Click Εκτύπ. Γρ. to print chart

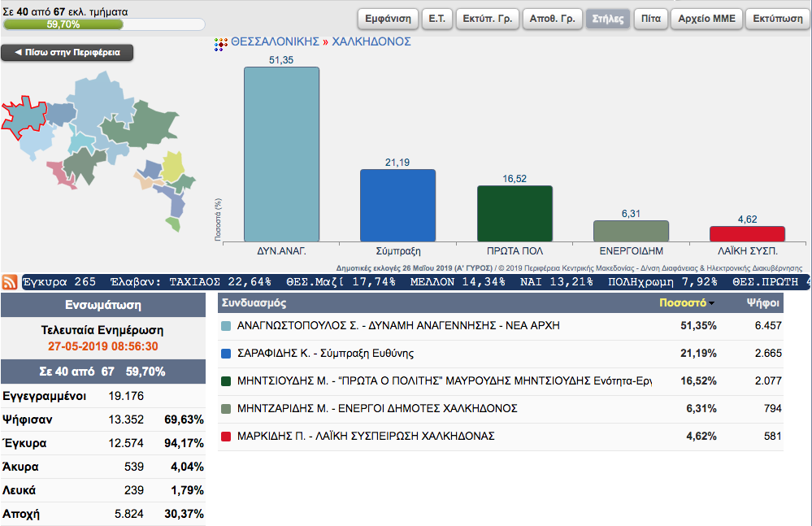pos(487,19)
